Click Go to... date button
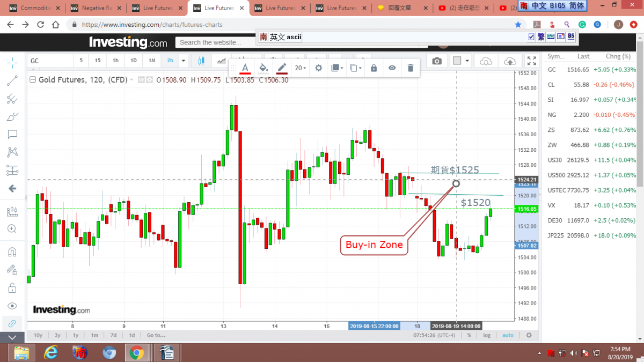The height and width of the screenshot is (362, 644). (x=156, y=335)
